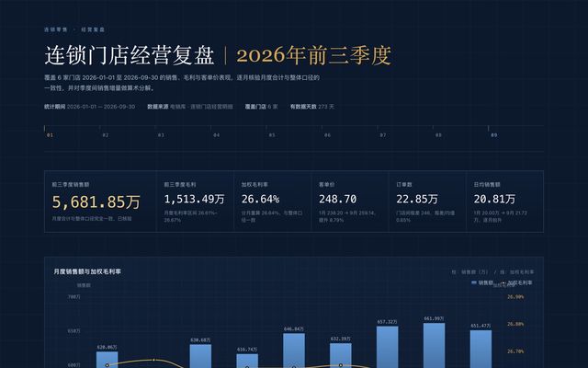Select the 22.85万 order count value

pos(417,199)
